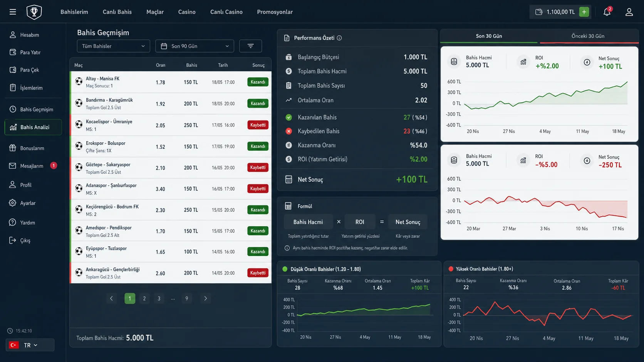Click page 9 in pagination
The image size is (644, 362).
[187, 299]
